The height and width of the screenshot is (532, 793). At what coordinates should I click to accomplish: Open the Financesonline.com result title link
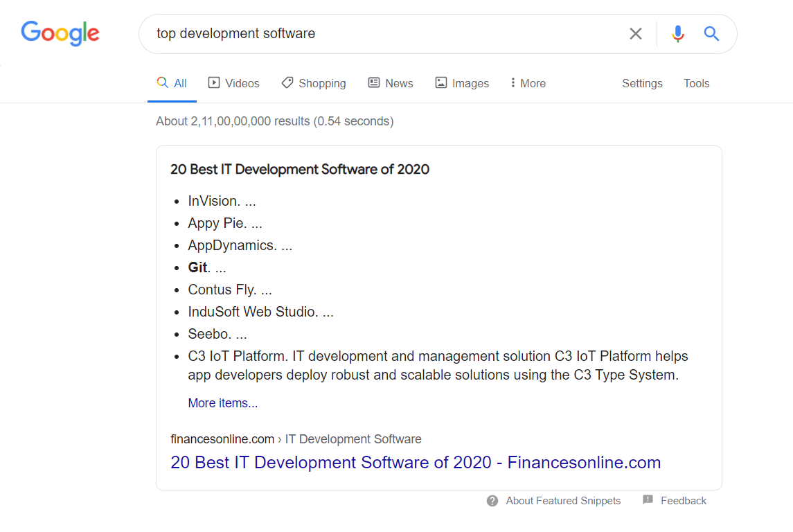(x=416, y=463)
